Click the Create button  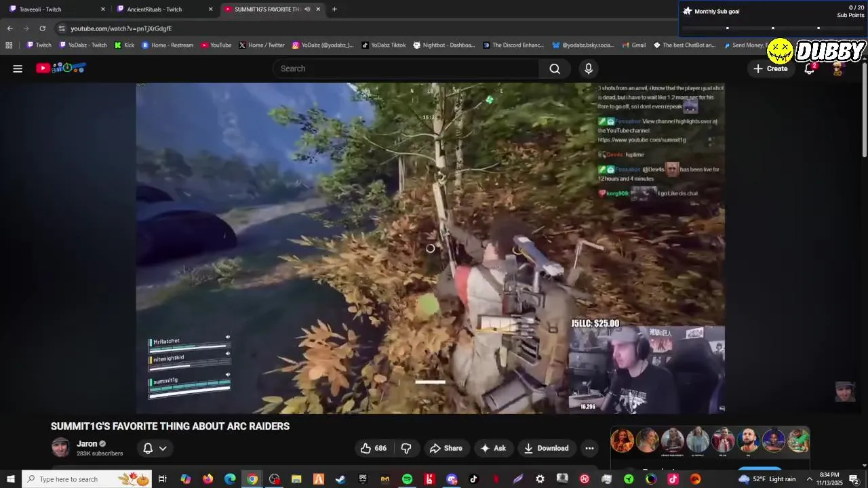click(770, 68)
